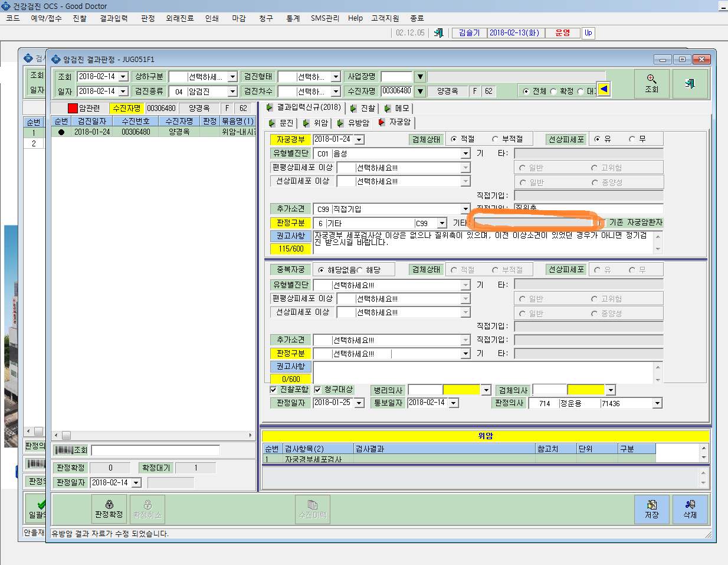This screenshot has height=565, width=728.
Task: Click the barcode 조회 icon
Action: [x=71, y=450]
